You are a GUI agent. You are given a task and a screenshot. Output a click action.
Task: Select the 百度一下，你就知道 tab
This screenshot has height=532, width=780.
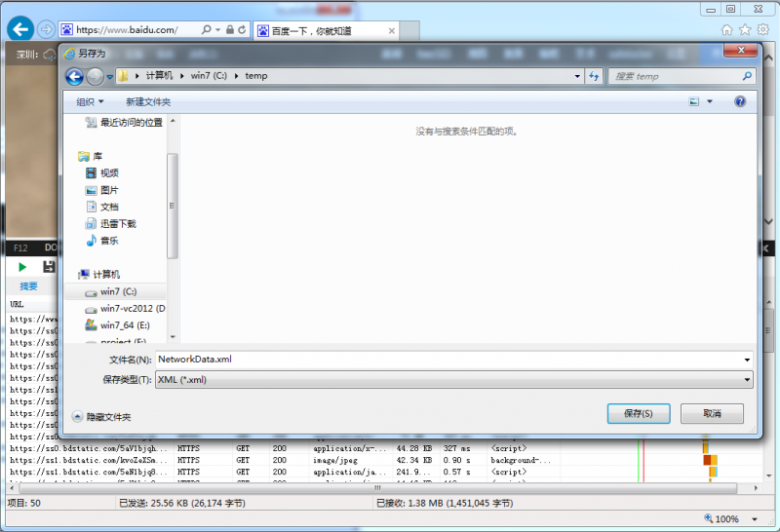pyautogui.click(x=326, y=31)
